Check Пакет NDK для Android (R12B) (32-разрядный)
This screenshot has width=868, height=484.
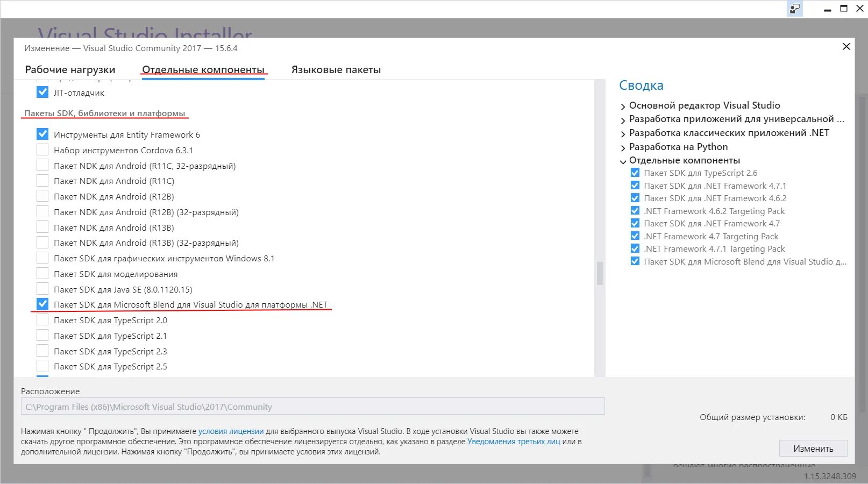point(42,211)
